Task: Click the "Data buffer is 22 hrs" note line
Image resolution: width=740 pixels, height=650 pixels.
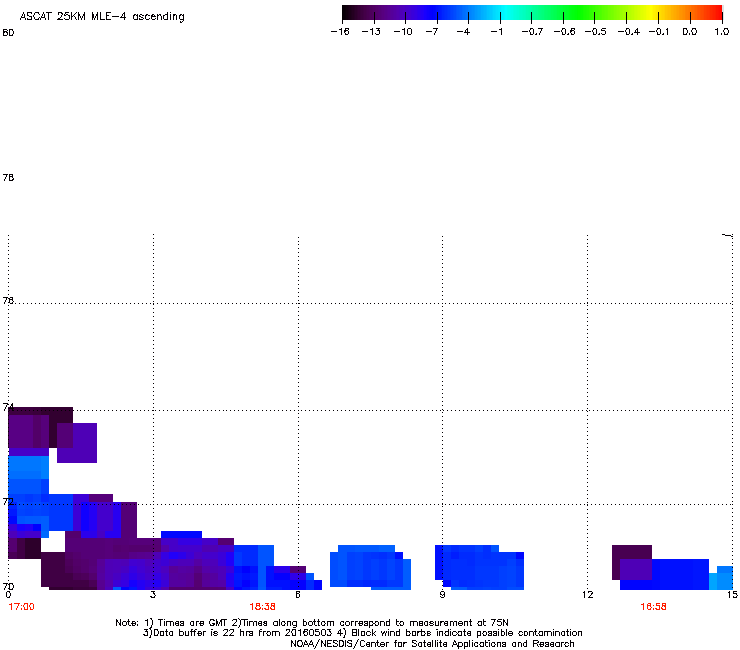Action: (362, 633)
